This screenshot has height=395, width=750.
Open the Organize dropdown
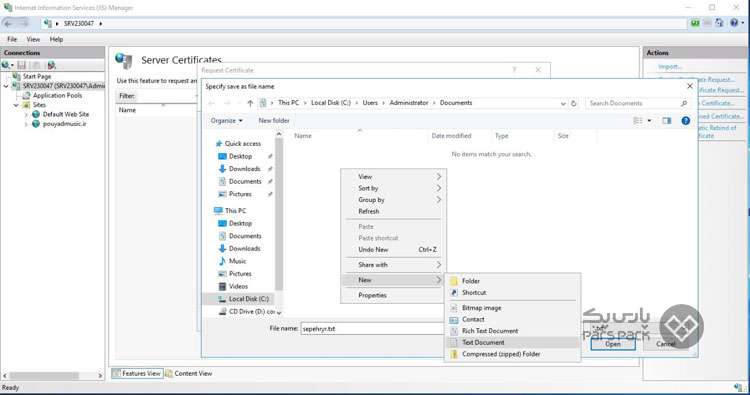click(x=226, y=121)
